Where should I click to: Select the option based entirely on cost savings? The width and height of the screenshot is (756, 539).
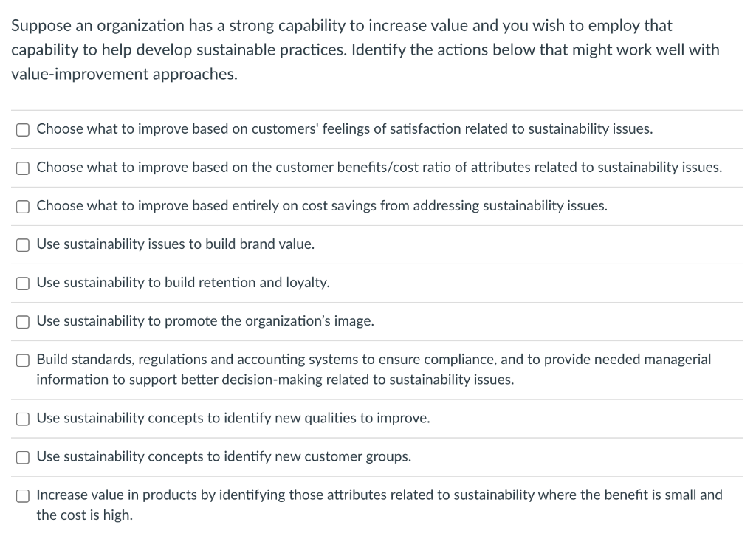[x=22, y=206]
